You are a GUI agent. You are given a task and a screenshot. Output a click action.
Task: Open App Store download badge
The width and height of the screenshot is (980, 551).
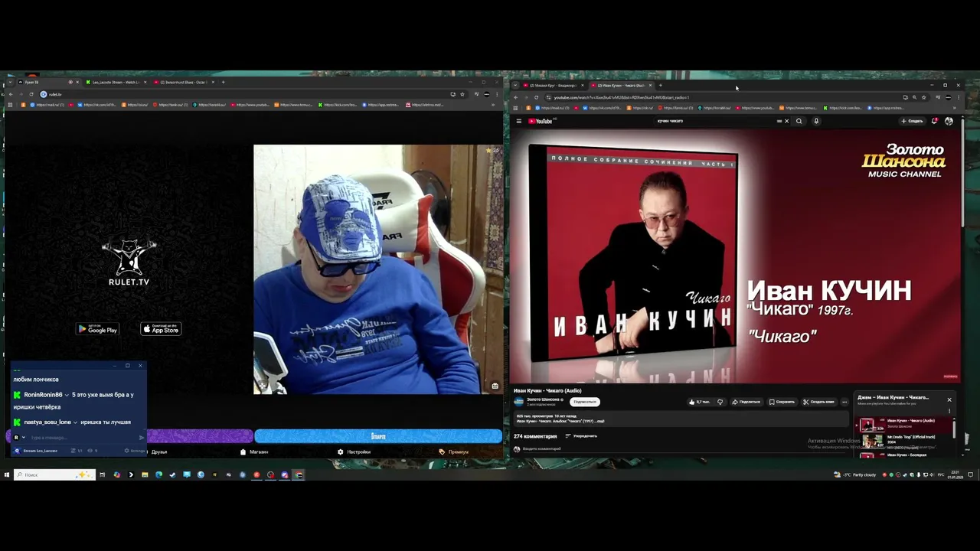[161, 329]
